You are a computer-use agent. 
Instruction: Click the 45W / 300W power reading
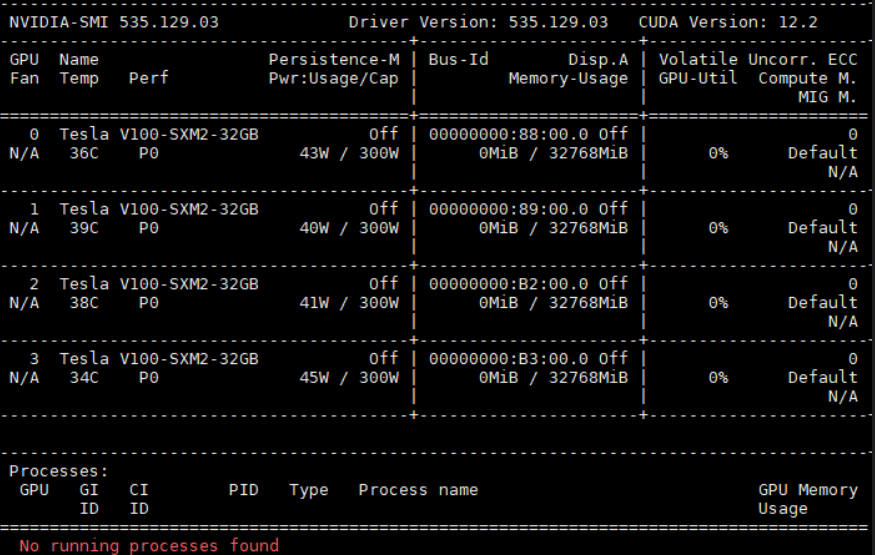click(x=349, y=378)
